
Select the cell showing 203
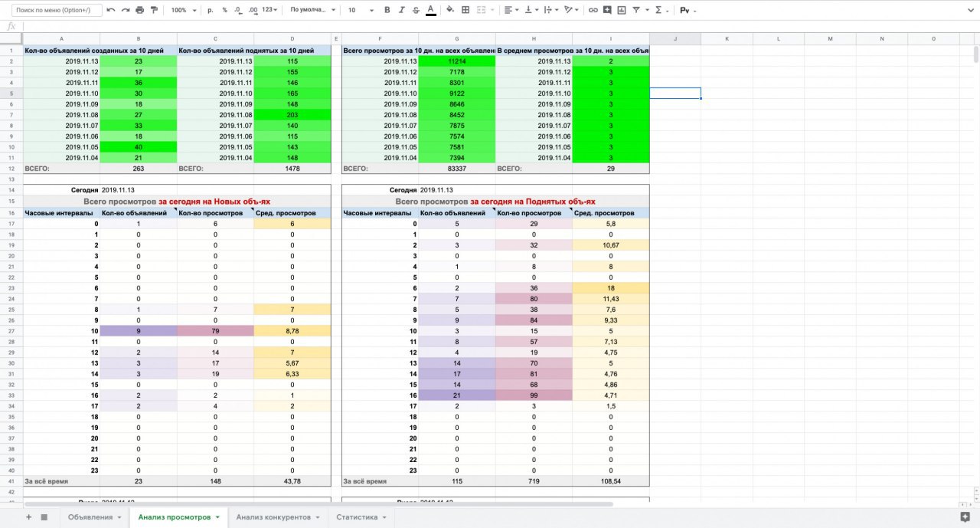(292, 115)
